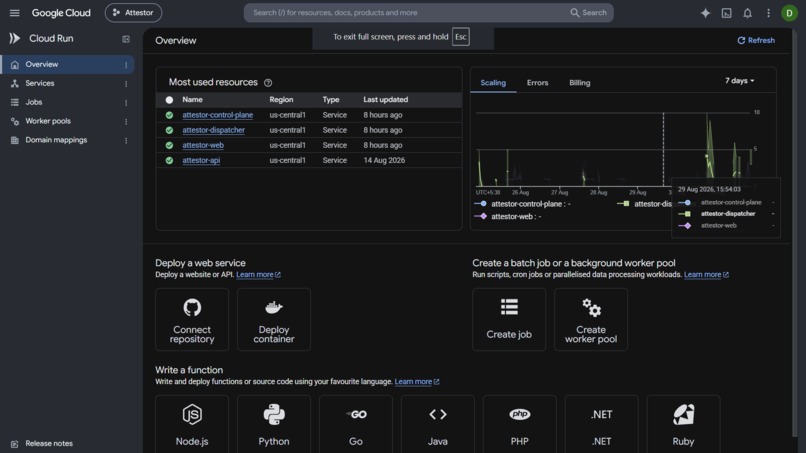This screenshot has width=806, height=453.
Task: Open the attestor-control-plane service
Action: [x=217, y=115]
